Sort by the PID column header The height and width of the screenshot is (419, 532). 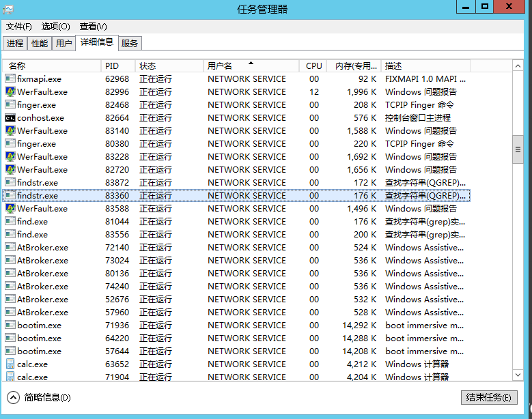click(x=118, y=66)
